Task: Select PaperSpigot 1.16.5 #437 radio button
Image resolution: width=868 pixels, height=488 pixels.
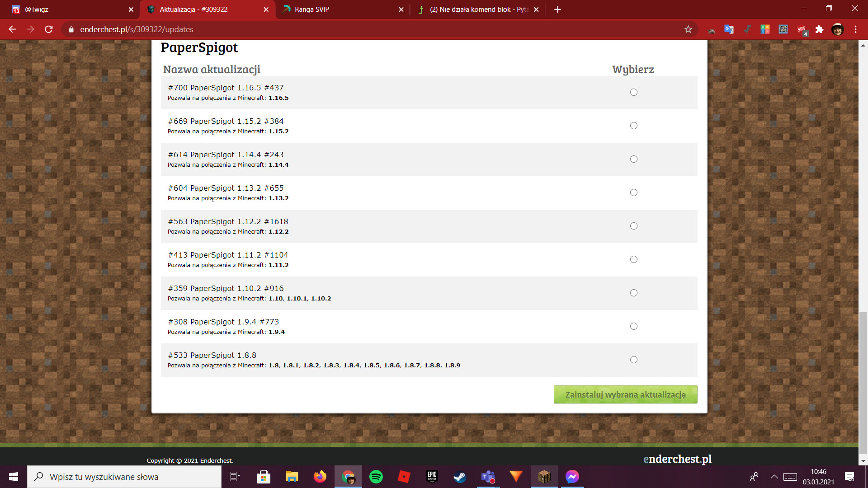Action: click(x=634, y=92)
